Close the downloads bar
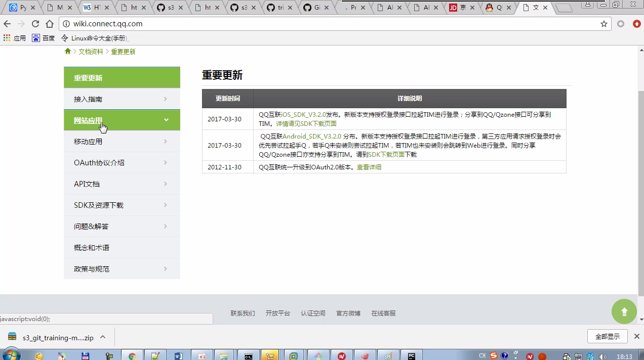This screenshot has height=360, width=644. pos(637,336)
